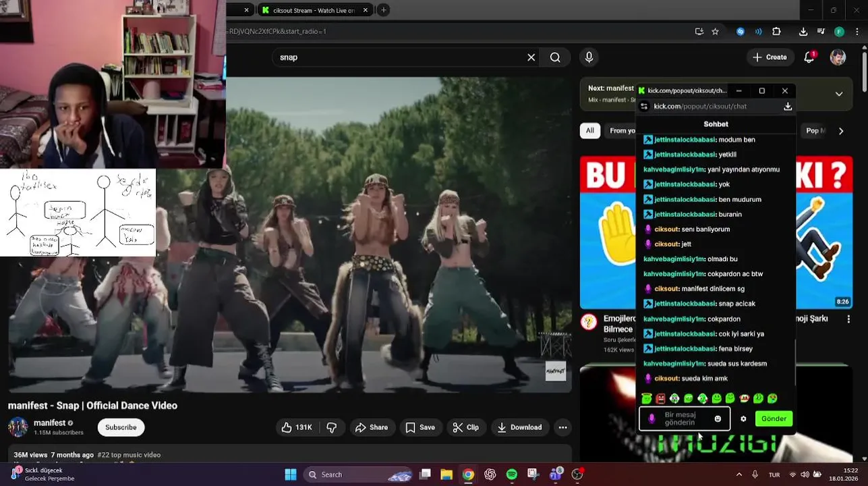Open the Chrome profile F avatar
The height and width of the screenshot is (486, 868).
point(839,32)
